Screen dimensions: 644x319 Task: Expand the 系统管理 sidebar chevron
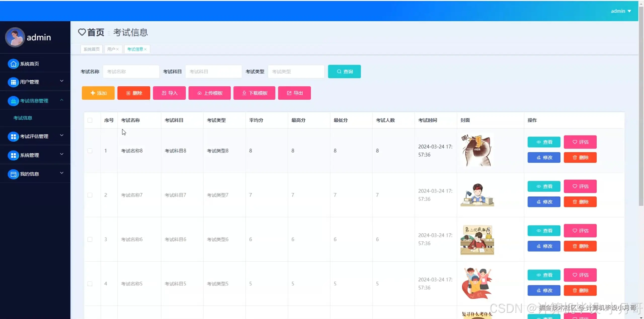(x=62, y=154)
